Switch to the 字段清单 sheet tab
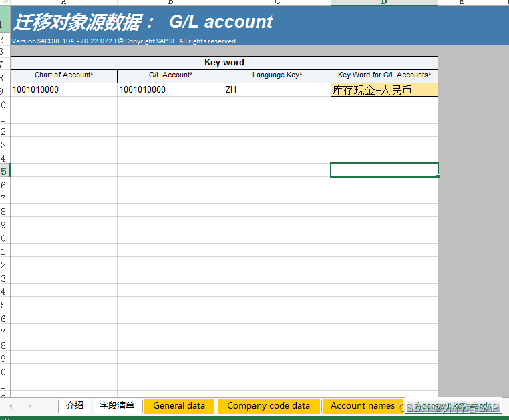The image size is (509, 420). point(117,406)
